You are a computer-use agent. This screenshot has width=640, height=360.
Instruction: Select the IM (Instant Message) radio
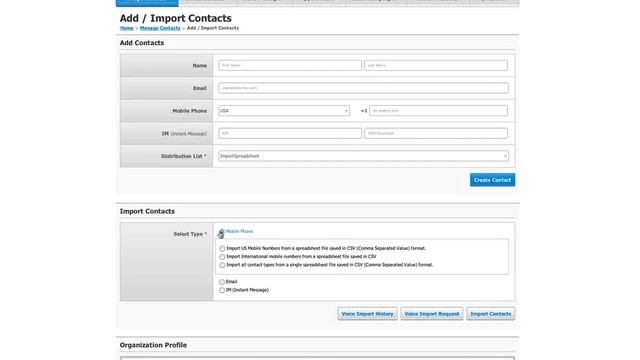tap(222, 290)
